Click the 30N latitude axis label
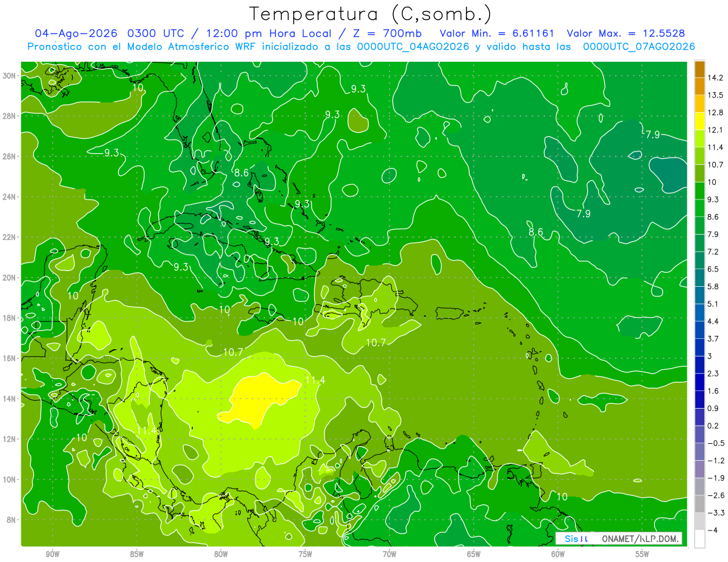 tap(10, 76)
